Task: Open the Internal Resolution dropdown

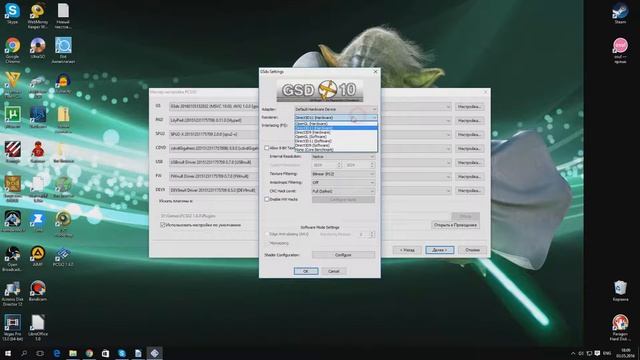Action: click(x=343, y=157)
